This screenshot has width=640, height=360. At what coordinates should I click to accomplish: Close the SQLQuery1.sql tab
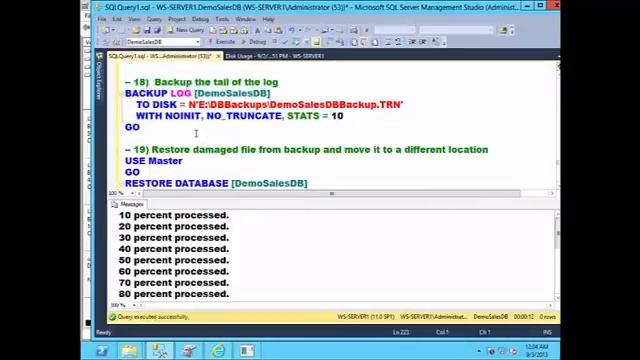coord(218,56)
